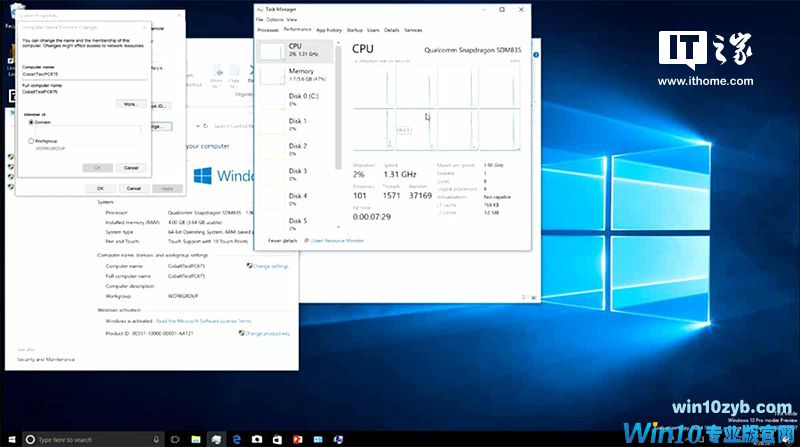Click Cancel in the name change dialog
The height and width of the screenshot is (447, 800).
131,167
